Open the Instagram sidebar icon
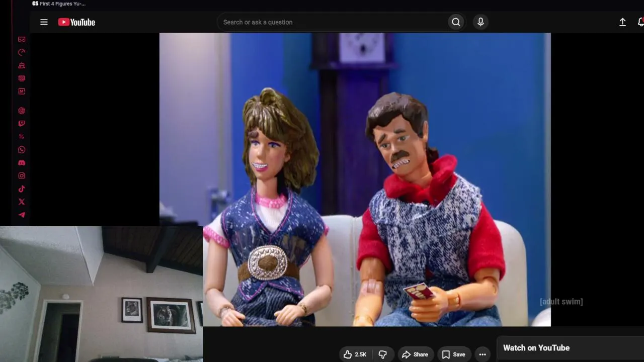644x362 pixels. point(22,176)
